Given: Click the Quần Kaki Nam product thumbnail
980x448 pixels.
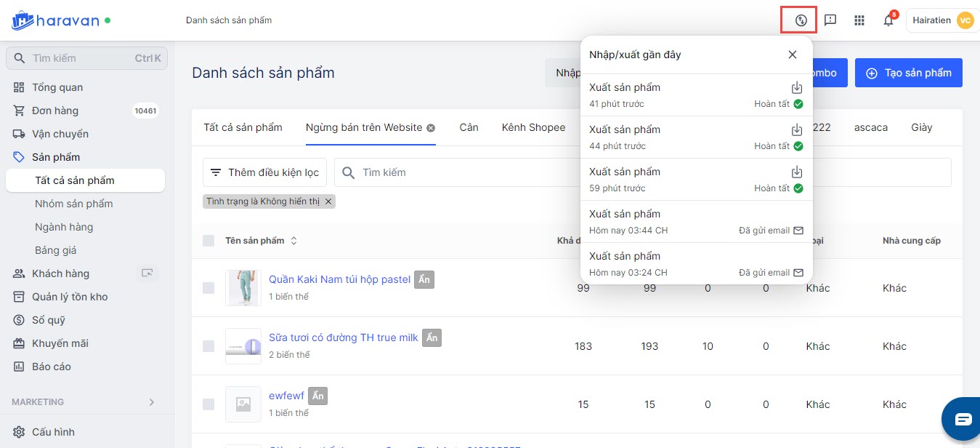Looking at the screenshot, I should click(243, 288).
